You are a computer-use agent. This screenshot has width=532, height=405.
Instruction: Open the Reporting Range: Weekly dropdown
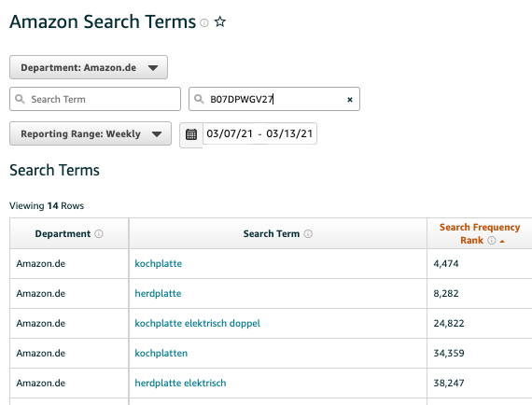[x=91, y=133]
